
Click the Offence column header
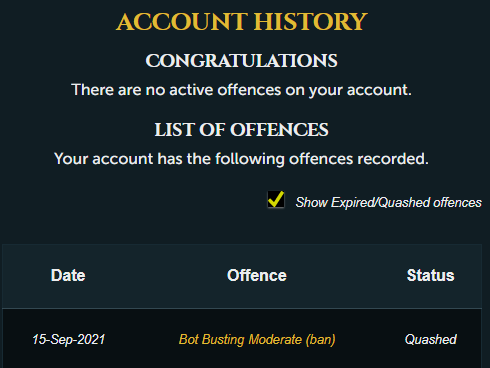[257, 275]
